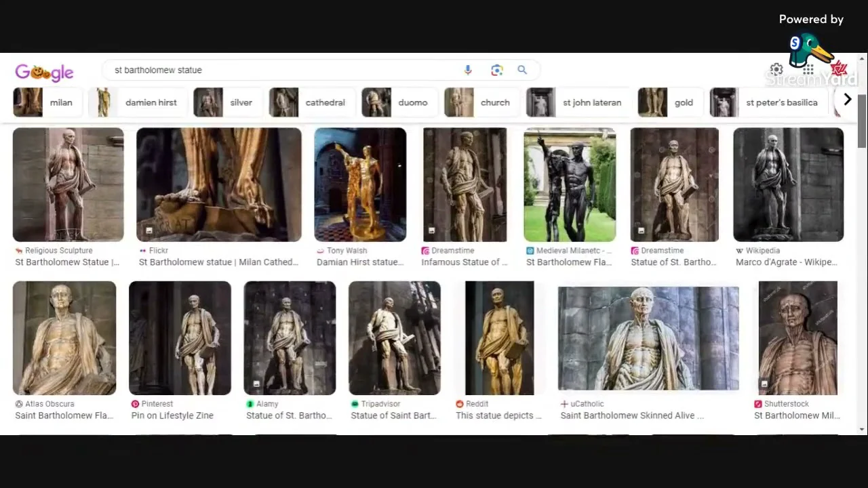Viewport: 868px width, 488px height.
Task: Choose the 'cathedral' filter chip
Action: pos(311,102)
